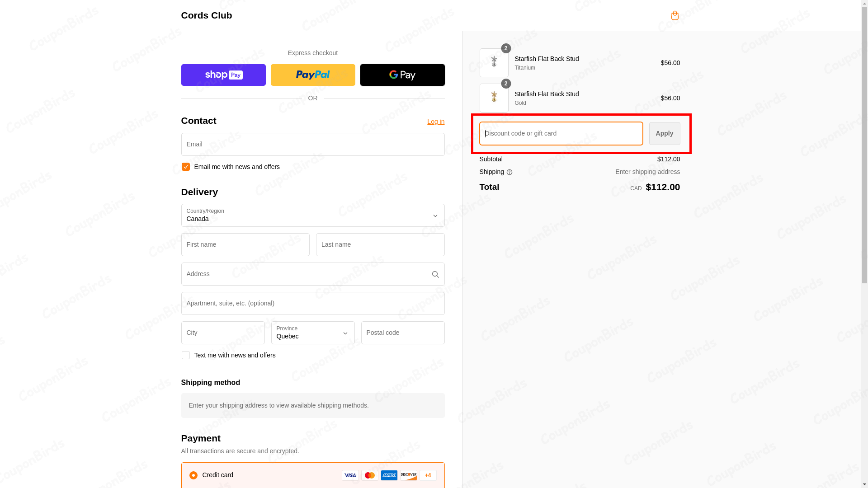Screen dimensions: 868x488
Task: Click the Apply discount button
Action: (x=664, y=133)
